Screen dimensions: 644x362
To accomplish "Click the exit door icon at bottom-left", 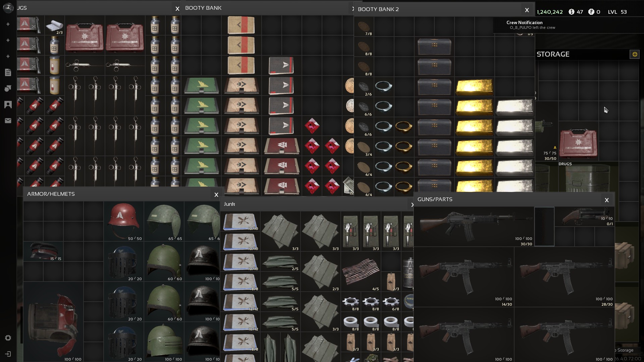I will [x=8, y=354].
